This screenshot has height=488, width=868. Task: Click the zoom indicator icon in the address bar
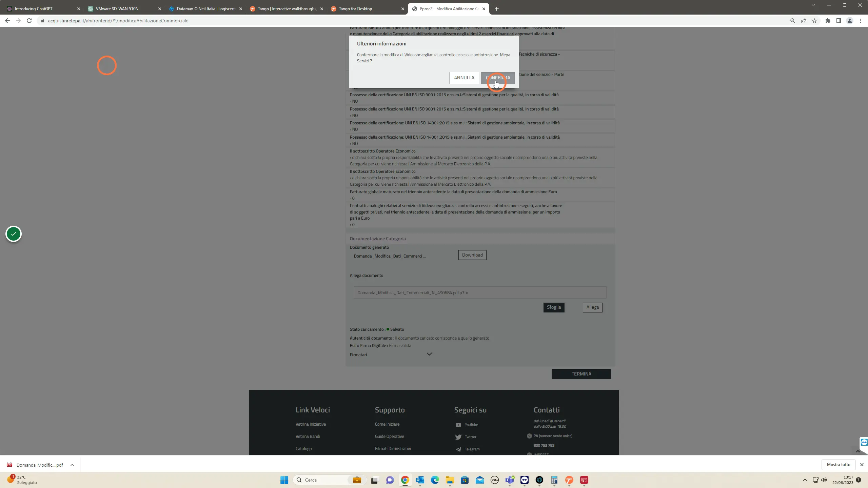coord(792,21)
